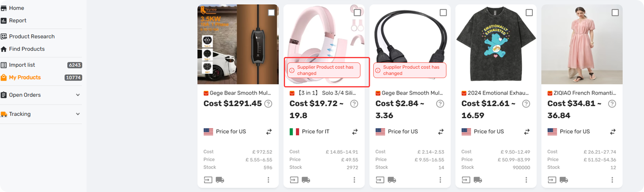The height and width of the screenshot is (192, 644).
Task: Open three-dot menu on pink dress card
Action: [612, 180]
